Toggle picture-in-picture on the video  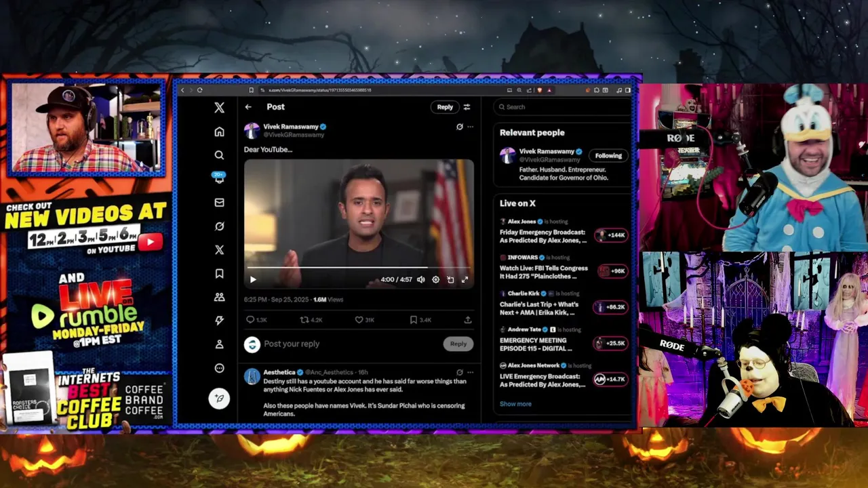[450, 279]
